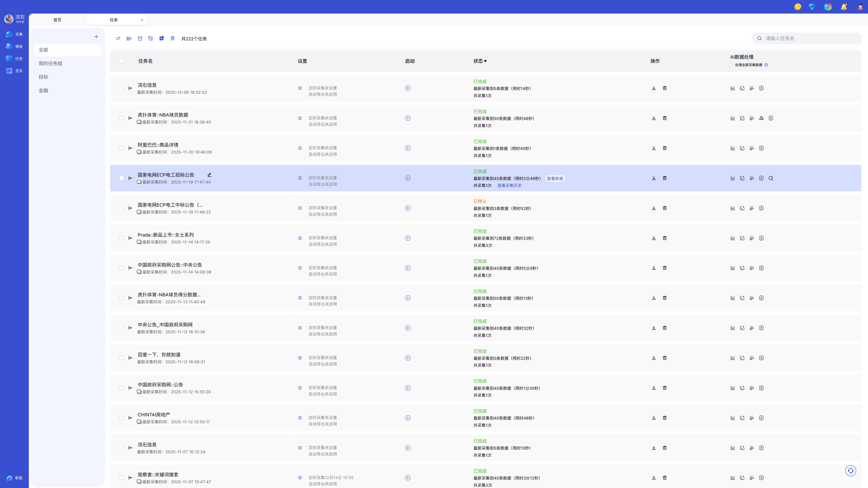This screenshot has height=488, width=868.
Task: Click the scheduled collection clock icon in toolbar
Action: (140, 38)
